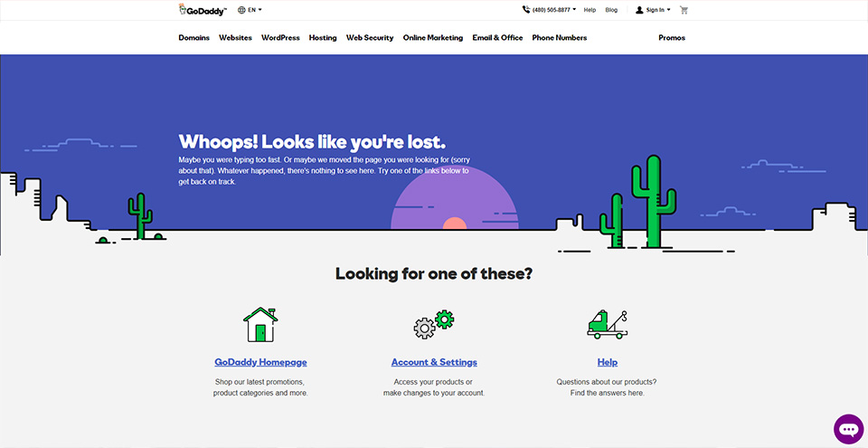Open the purple chat bubble
This screenshot has width=868, height=448.
(849, 429)
